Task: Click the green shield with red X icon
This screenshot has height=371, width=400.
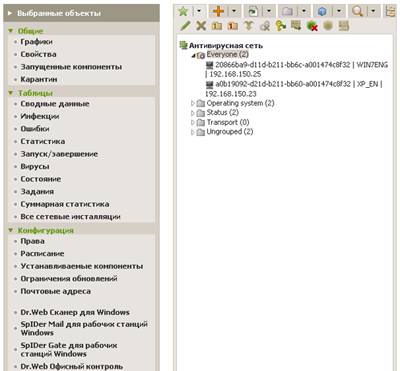Action: pos(312,26)
